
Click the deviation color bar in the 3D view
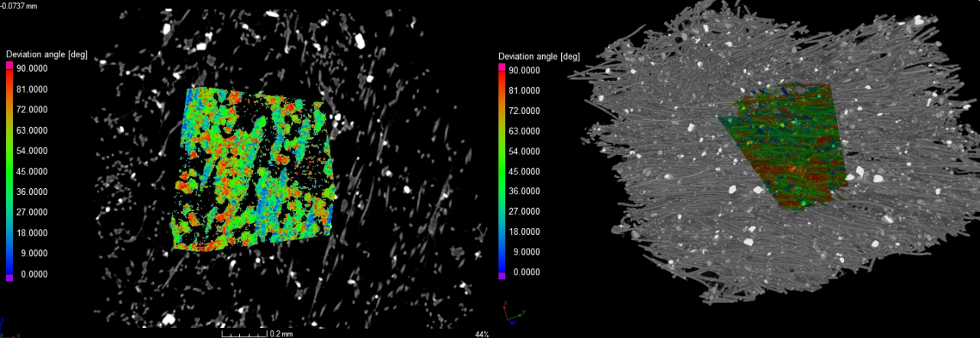pos(501,172)
